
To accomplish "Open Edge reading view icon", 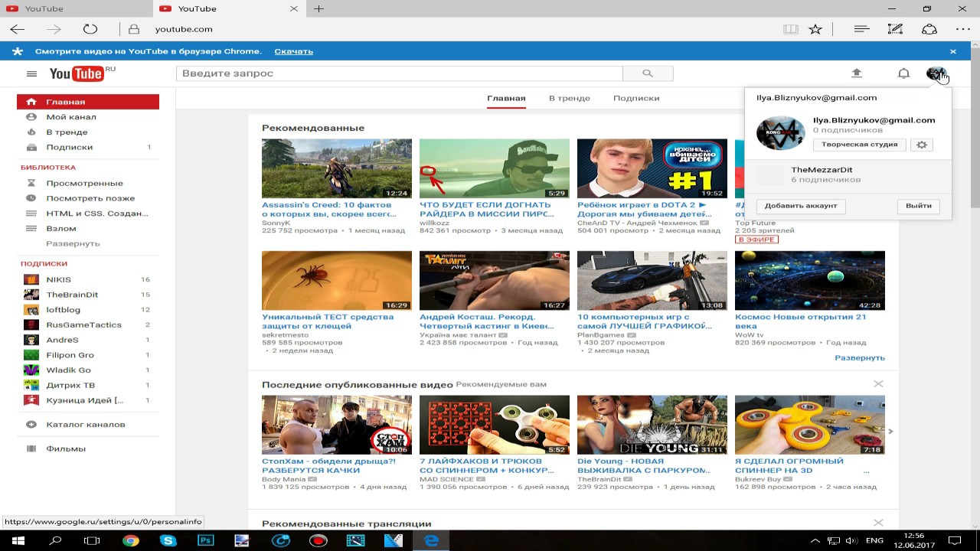I will tap(791, 29).
